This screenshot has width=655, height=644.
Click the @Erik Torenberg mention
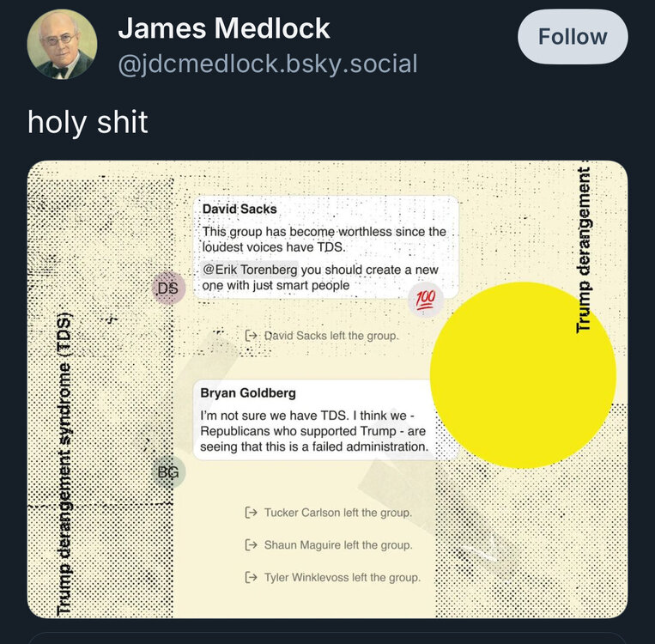coord(250,270)
